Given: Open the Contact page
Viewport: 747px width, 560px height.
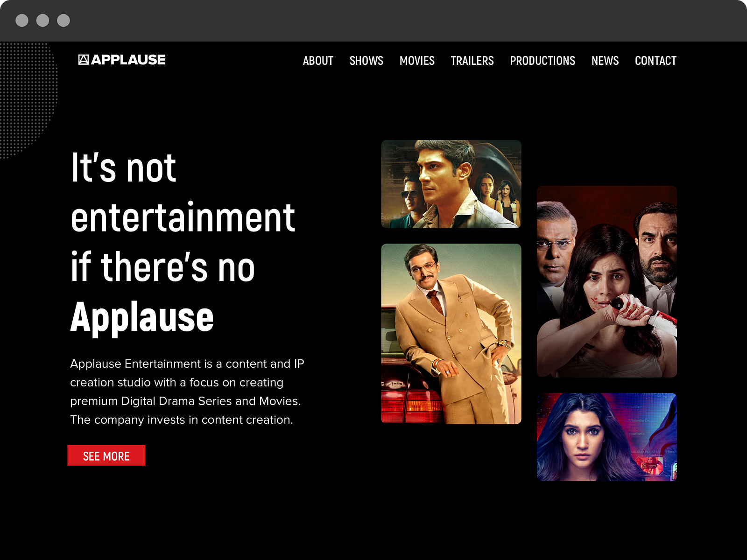Looking at the screenshot, I should click(x=655, y=61).
